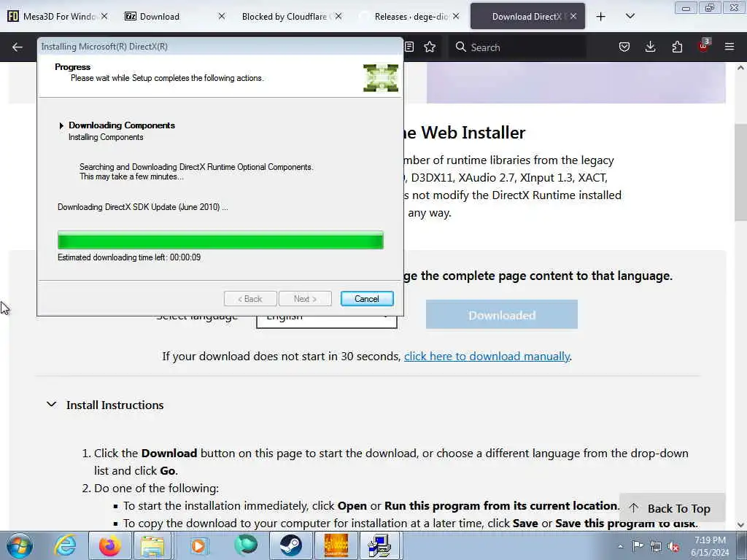Go back with the Firefox back arrow
The image size is (747, 560).
18,47
